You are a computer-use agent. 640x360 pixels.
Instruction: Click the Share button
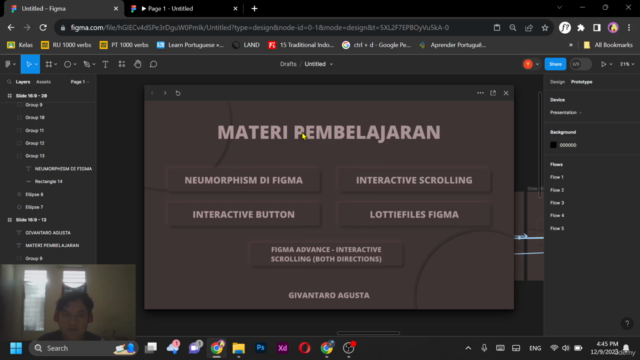[x=555, y=64]
